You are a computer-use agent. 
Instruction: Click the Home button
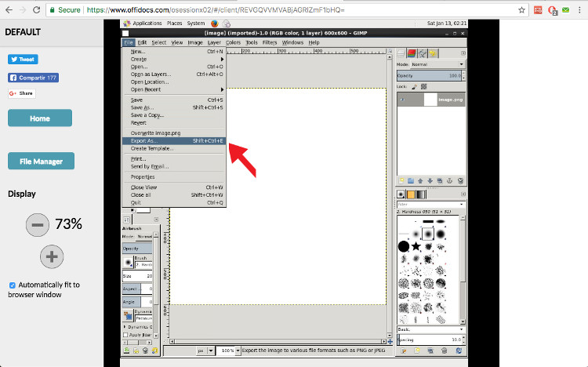40,118
